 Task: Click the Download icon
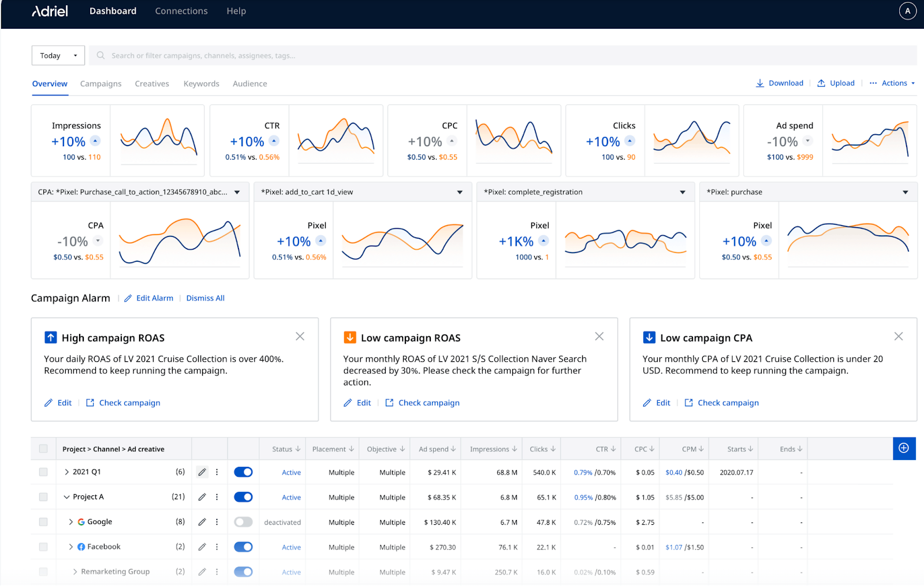pyautogui.click(x=761, y=83)
